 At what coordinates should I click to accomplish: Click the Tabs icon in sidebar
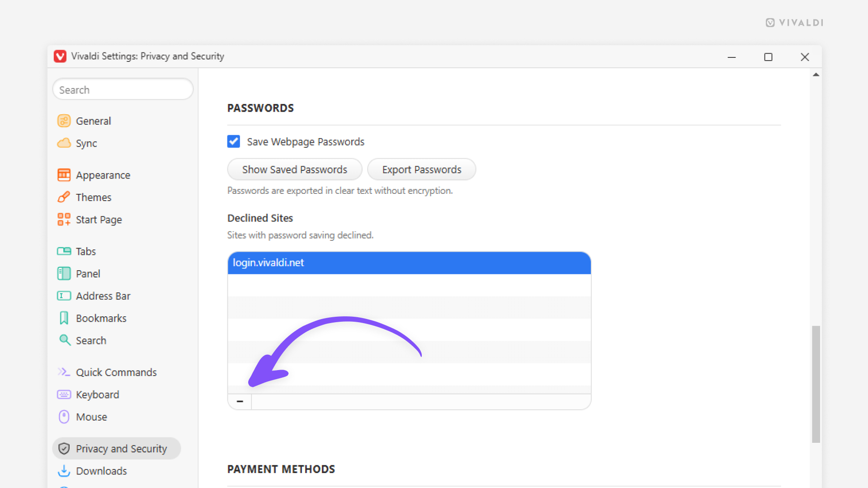[x=64, y=251]
